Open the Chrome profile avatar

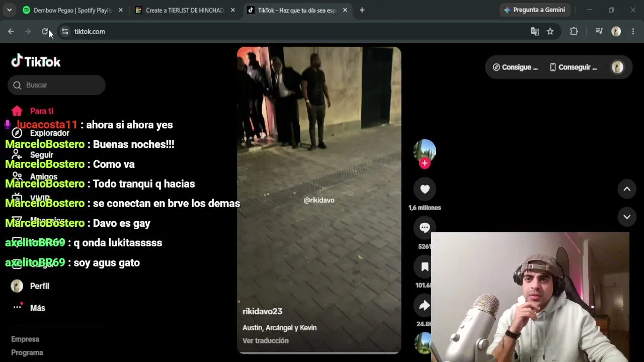tap(616, 31)
